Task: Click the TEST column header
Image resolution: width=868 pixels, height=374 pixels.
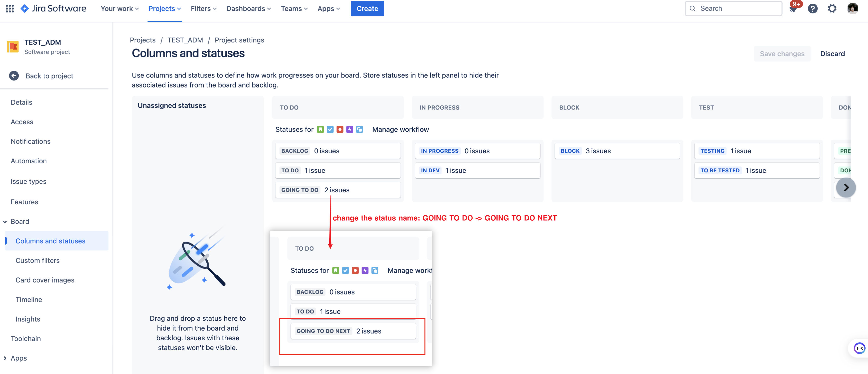Action: point(757,108)
